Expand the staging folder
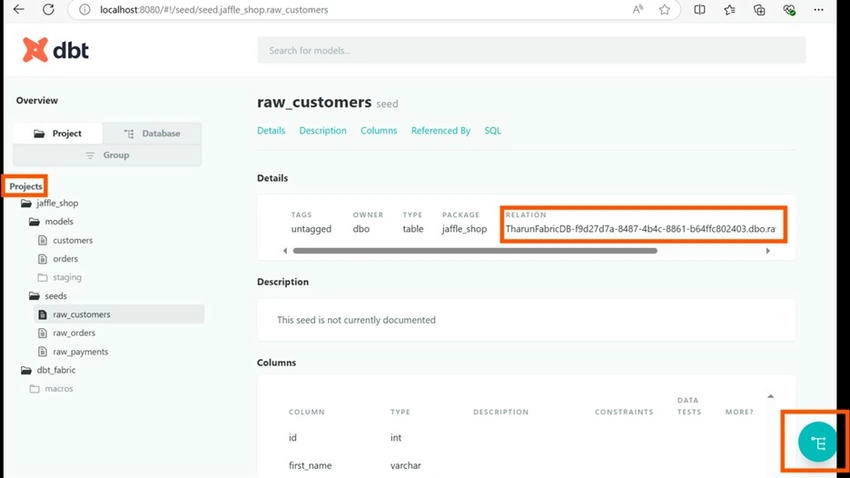Image resolution: width=850 pixels, height=478 pixels. pyautogui.click(x=67, y=277)
